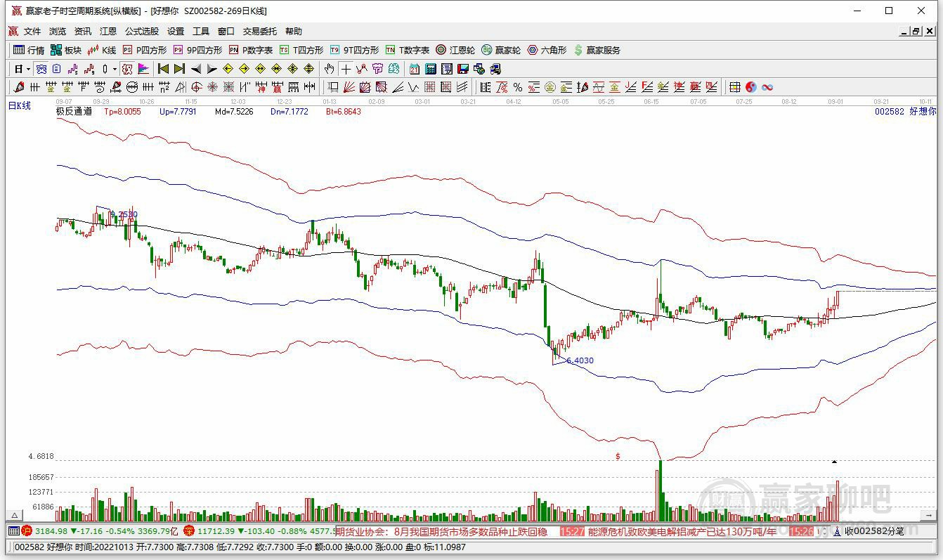Open the 文件 menu
943x560 pixels.
[x=32, y=32]
